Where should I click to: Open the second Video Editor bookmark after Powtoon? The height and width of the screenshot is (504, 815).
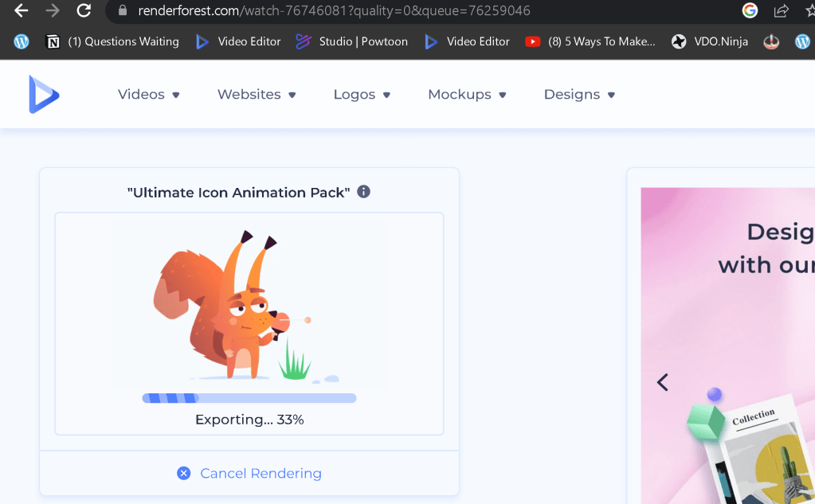click(468, 41)
